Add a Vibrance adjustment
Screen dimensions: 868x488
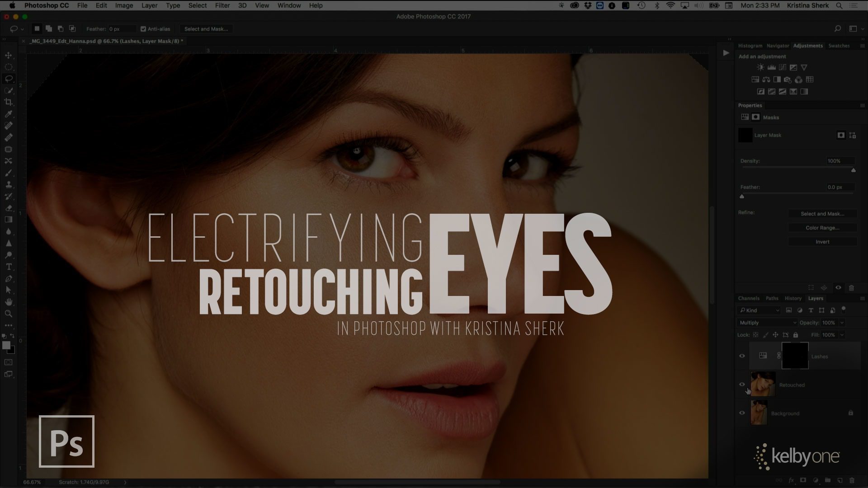(804, 67)
